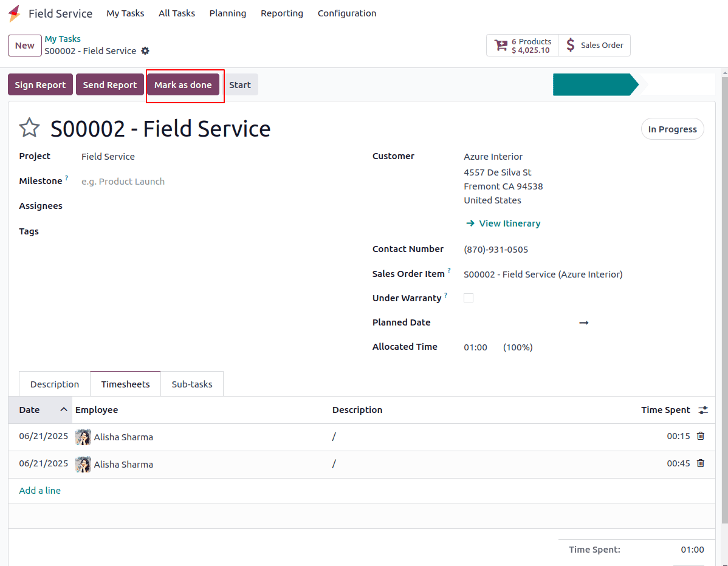Toggle the Under Warranty checkbox
Viewport: 728px width, 566px height.
[469, 298]
